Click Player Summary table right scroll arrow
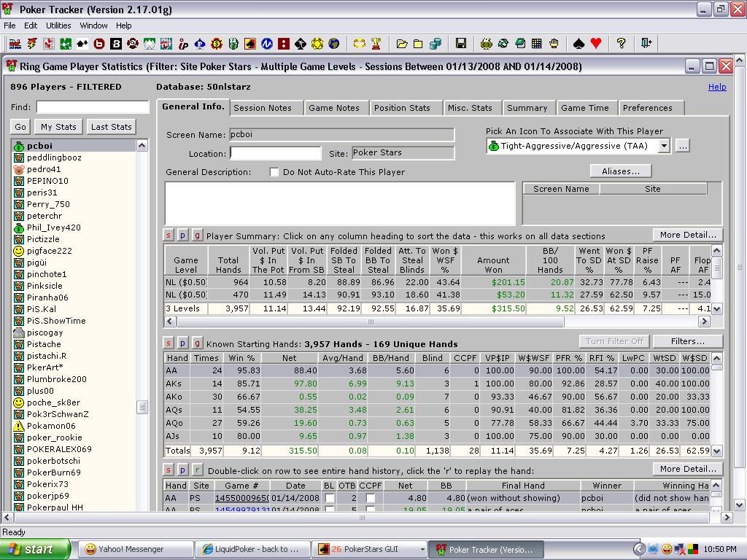 click(x=704, y=322)
